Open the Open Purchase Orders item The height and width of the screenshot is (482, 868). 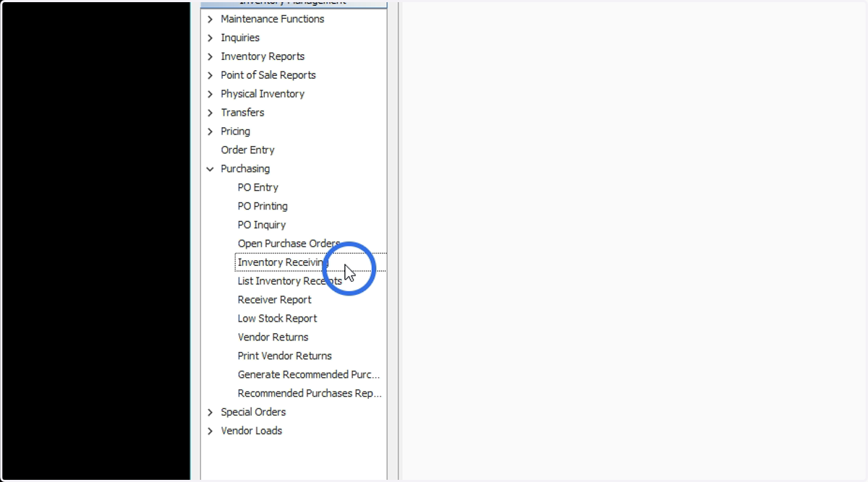click(x=289, y=244)
